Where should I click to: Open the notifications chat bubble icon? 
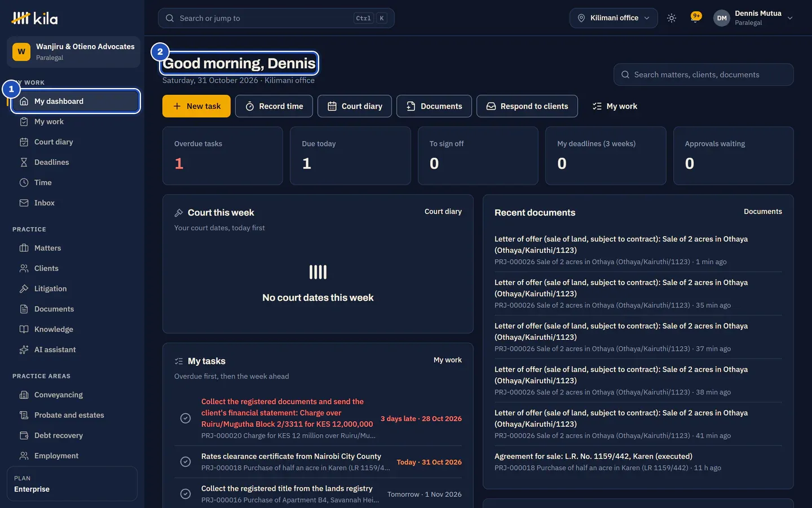click(x=696, y=17)
